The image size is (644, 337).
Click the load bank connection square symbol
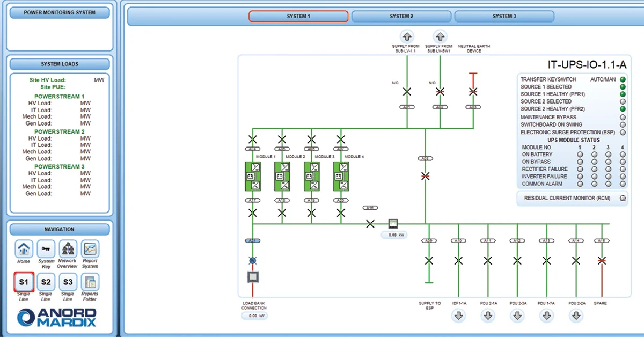(x=253, y=276)
